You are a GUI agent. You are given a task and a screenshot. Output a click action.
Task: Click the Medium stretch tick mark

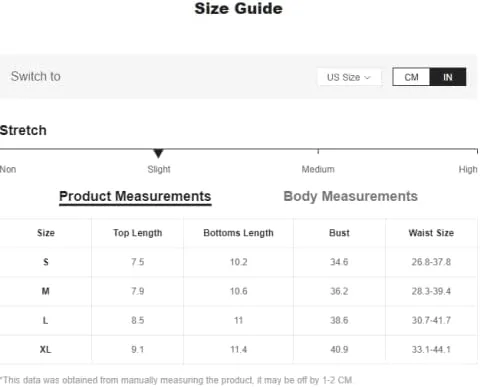click(x=318, y=151)
